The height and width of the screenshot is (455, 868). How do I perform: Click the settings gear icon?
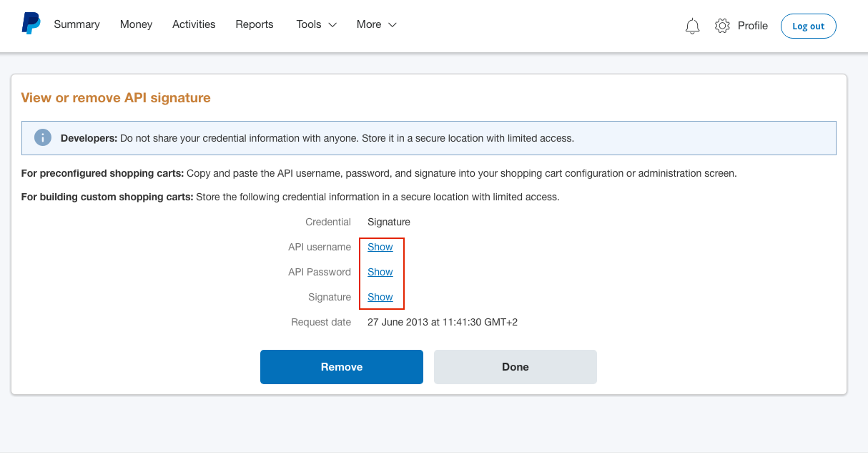click(x=722, y=26)
